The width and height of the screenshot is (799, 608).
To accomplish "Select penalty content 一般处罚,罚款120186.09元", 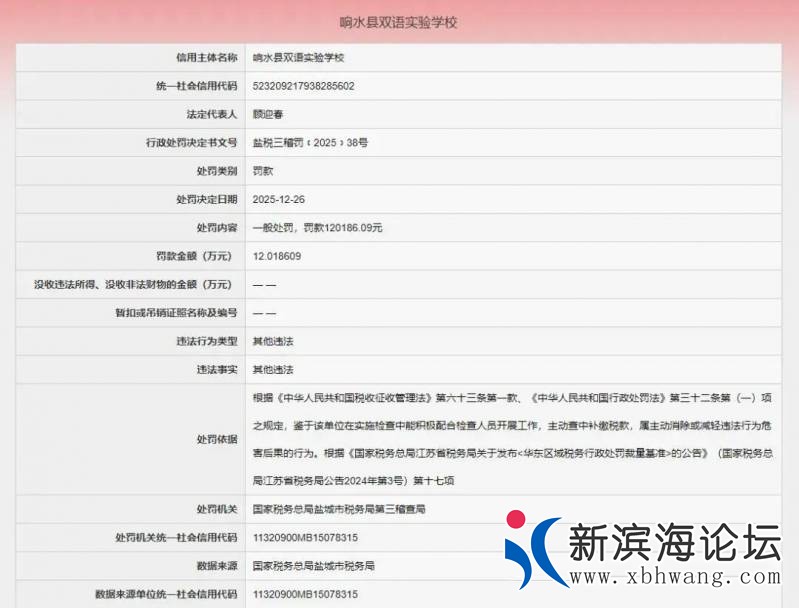I will tap(317, 228).
